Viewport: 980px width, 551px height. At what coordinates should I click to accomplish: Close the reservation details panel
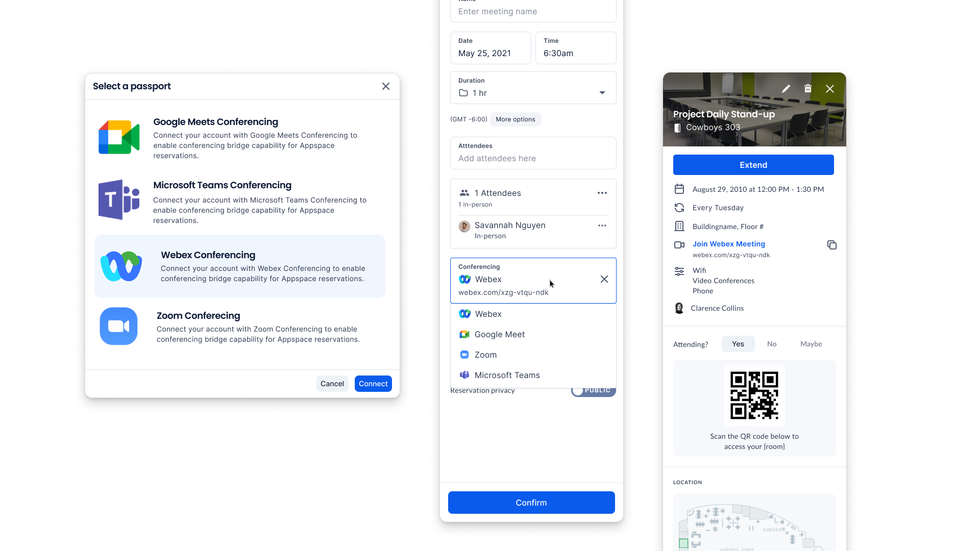tap(830, 89)
